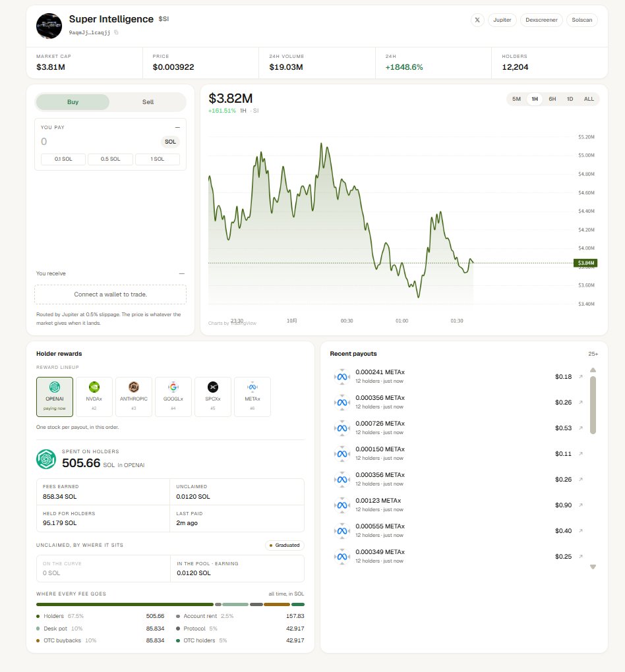Screen dimensions: 625x672
Task: Set chart range to 1H
Action: (x=535, y=99)
